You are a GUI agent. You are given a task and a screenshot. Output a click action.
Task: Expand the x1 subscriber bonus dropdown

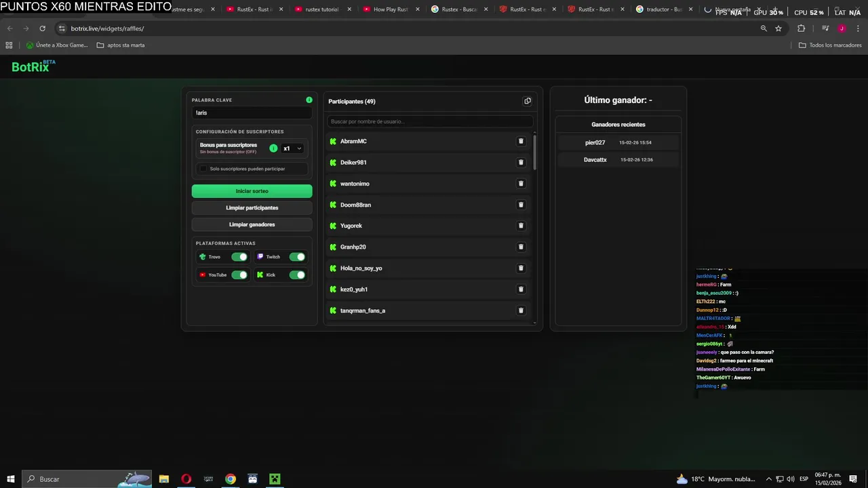[292, 148]
